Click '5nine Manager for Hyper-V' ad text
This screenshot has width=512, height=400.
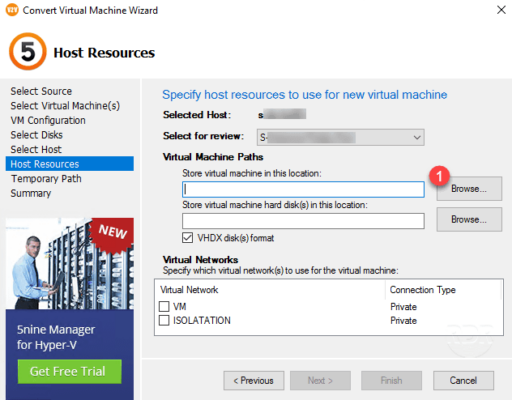pyautogui.click(x=56, y=337)
